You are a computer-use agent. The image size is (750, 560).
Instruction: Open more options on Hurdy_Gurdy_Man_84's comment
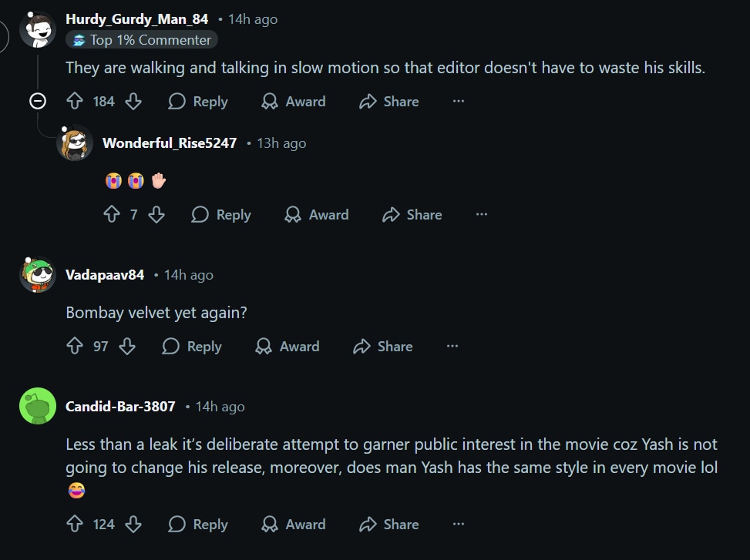[x=459, y=101]
